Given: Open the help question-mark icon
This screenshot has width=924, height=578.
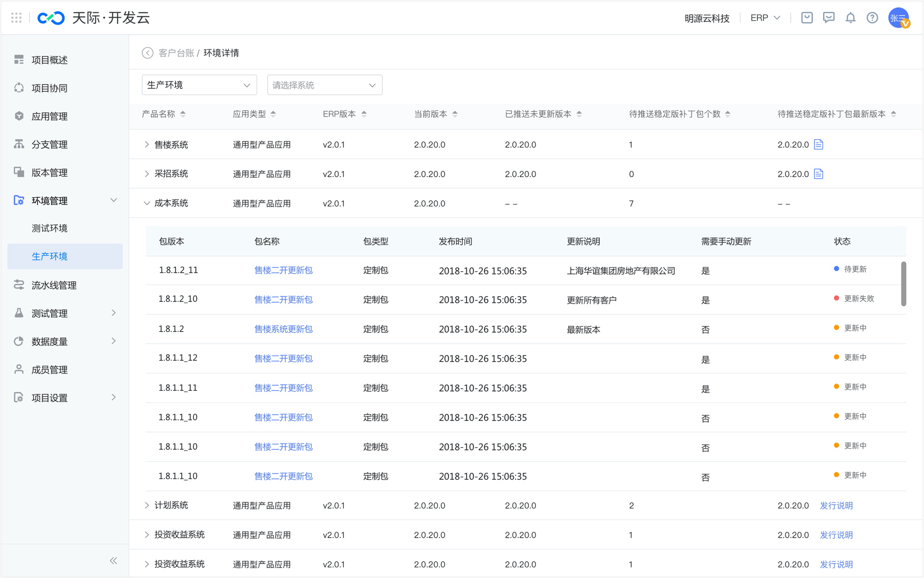Looking at the screenshot, I should [x=872, y=17].
